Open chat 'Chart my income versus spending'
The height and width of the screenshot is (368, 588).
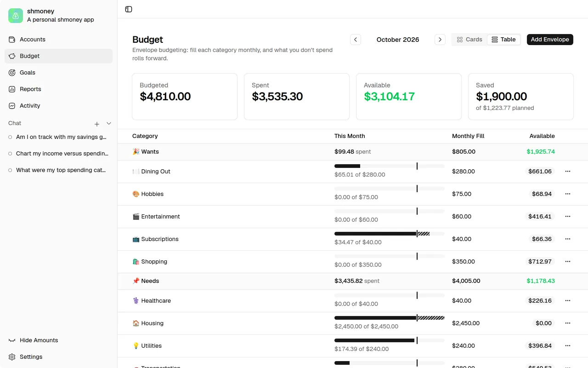click(x=58, y=154)
